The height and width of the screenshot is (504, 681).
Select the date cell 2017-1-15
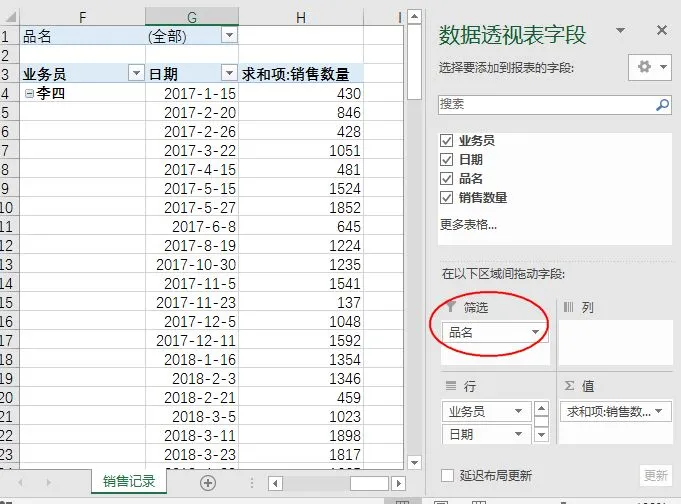pyautogui.click(x=192, y=93)
